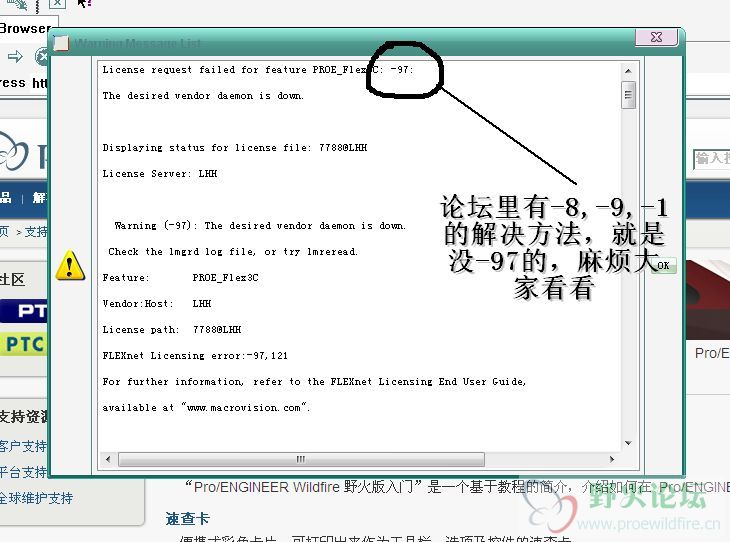Image resolution: width=730 pixels, height=542 pixels.
Task: Open the 平台支持 link in browser sidebar
Action: [x=23, y=472]
